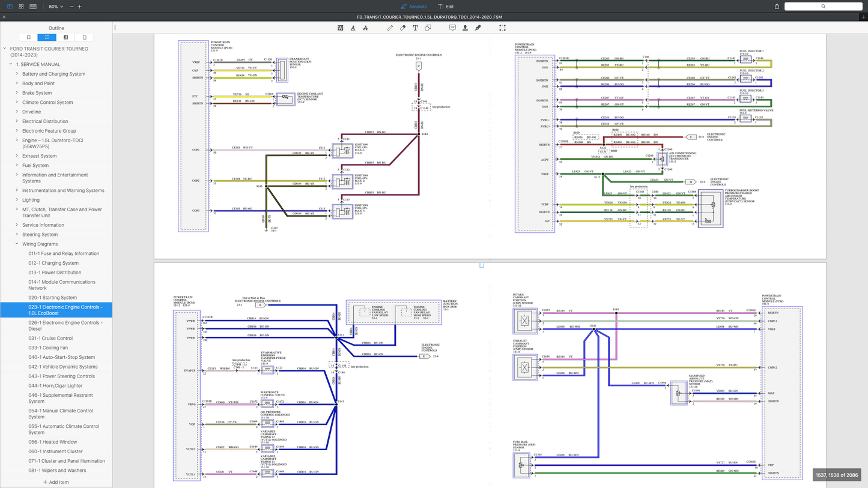
Task: Open the 80% zoom level dropdown
Action: pyautogui.click(x=56, y=7)
